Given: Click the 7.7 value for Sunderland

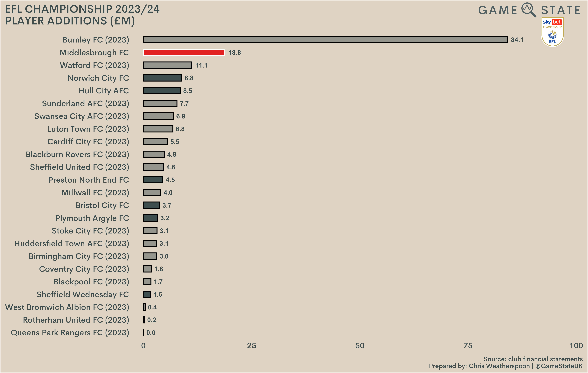Looking at the screenshot, I should [x=184, y=103].
